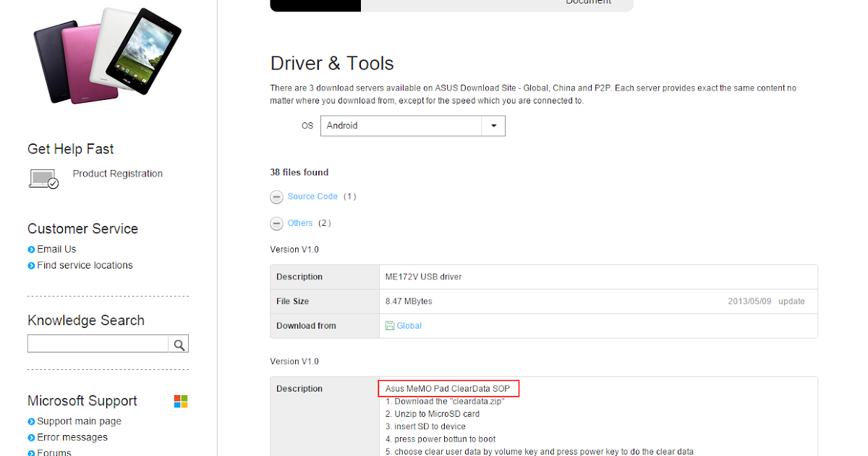Click the Driver & Tools heading
The image size is (868, 456).
pyautogui.click(x=332, y=63)
